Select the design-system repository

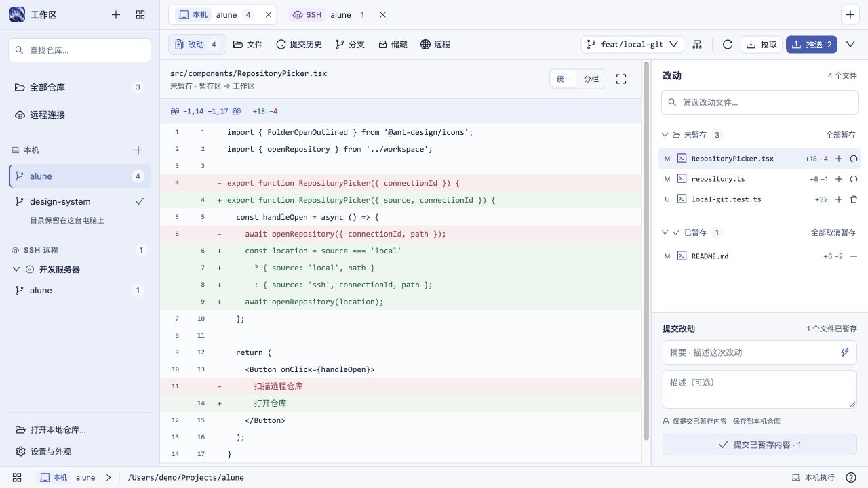(79, 201)
